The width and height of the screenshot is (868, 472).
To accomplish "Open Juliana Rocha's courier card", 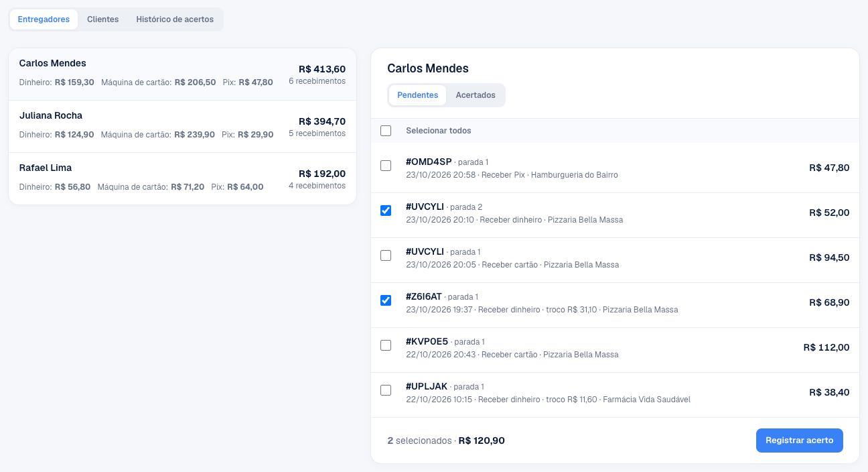I will pos(182,127).
